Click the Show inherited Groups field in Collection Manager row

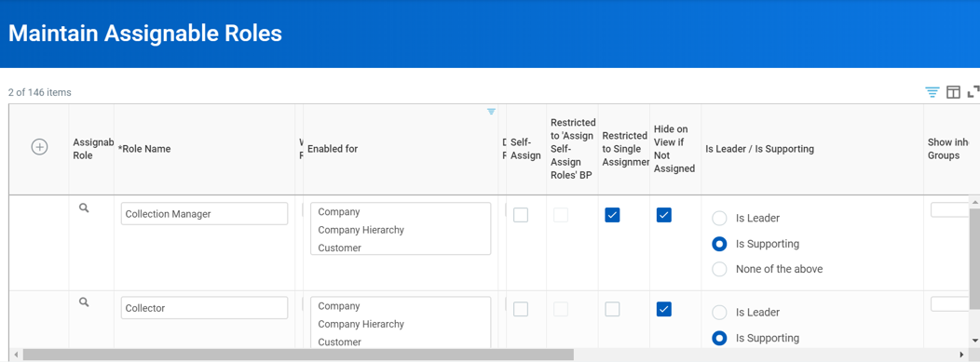coord(949,209)
